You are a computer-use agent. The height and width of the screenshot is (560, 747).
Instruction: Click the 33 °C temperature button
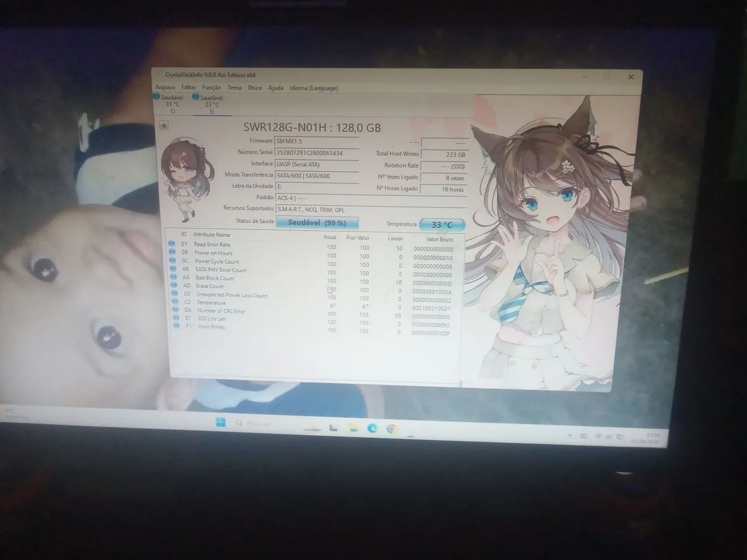(442, 225)
